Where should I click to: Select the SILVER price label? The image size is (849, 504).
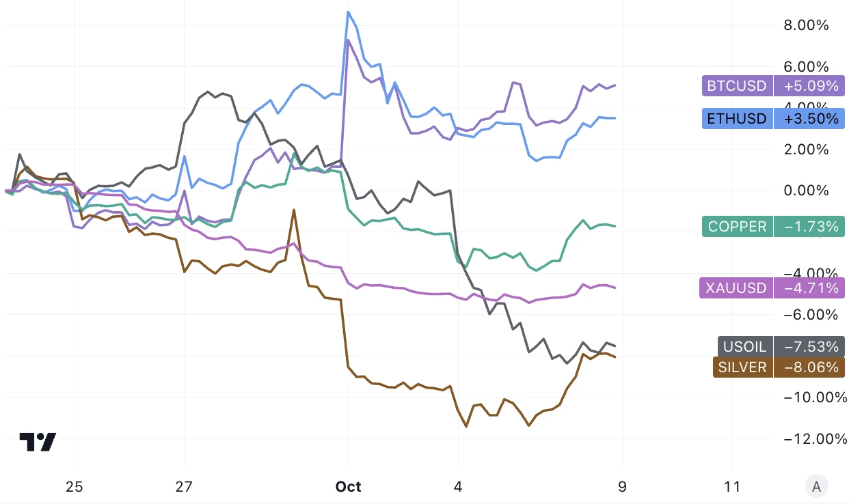point(742,367)
